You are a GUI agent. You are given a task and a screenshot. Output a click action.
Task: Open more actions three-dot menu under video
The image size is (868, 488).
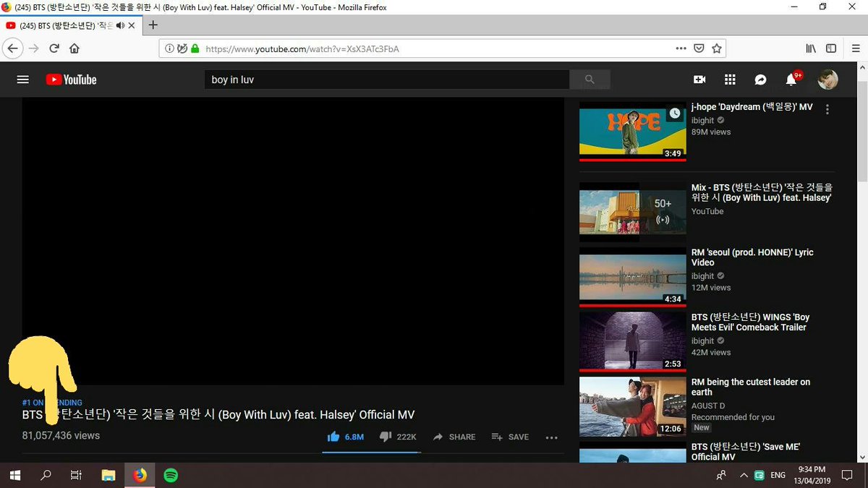coord(552,437)
